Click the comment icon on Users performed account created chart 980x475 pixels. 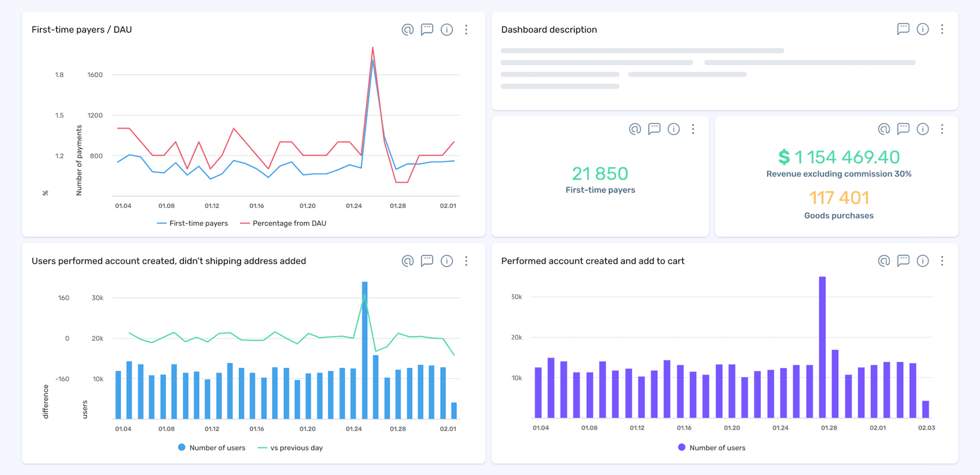click(427, 261)
